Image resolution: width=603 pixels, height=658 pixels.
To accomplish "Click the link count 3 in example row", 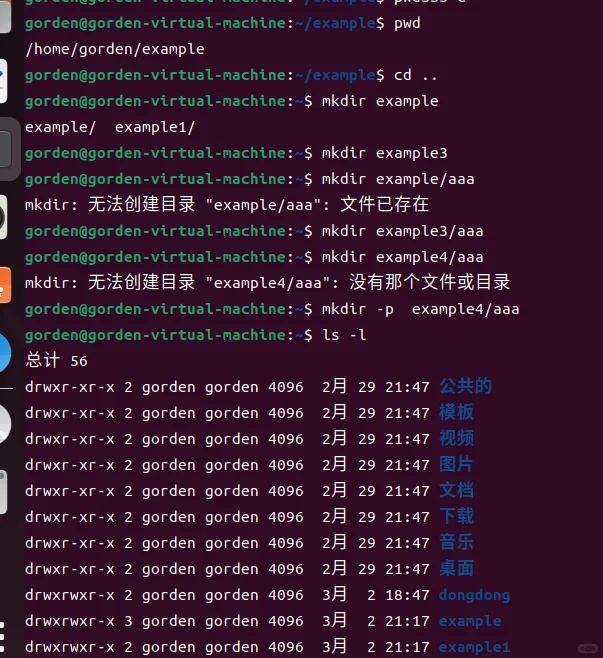I will click(128, 621).
